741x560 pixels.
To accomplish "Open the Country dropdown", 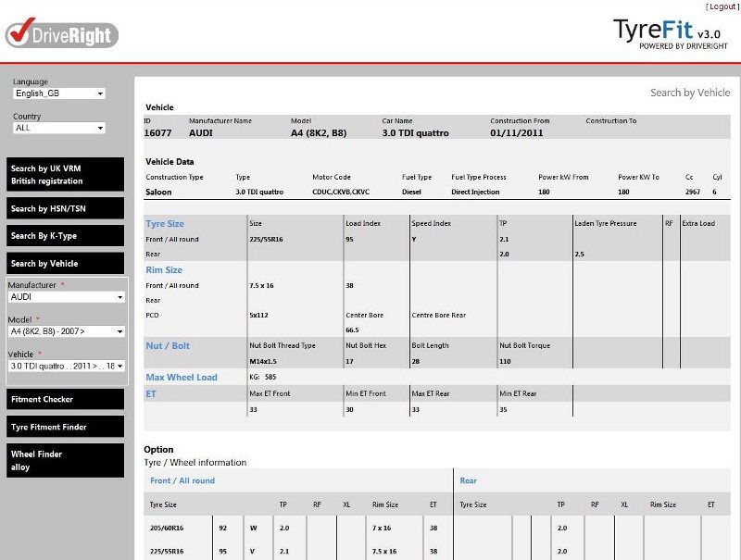I will (x=59, y=128).
